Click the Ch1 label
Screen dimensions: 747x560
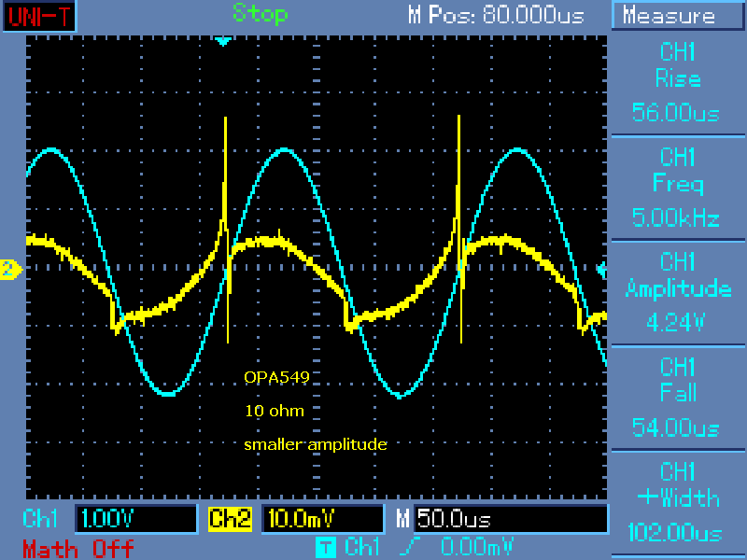(40, 518)
